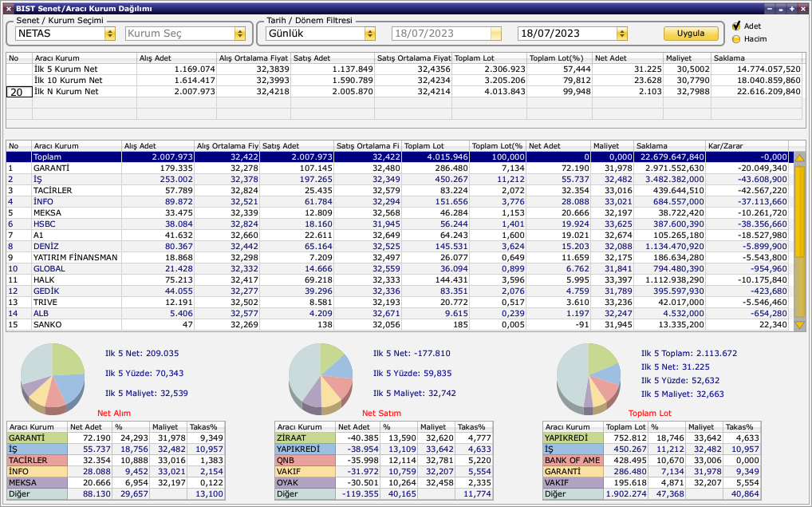Click the Diğer row in Net Alım table

point(116,494)
